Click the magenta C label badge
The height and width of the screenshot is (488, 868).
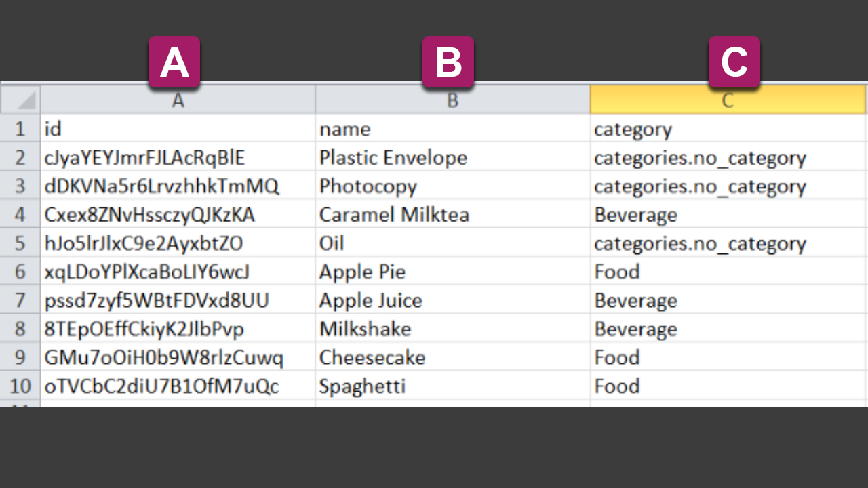[734, 62]
